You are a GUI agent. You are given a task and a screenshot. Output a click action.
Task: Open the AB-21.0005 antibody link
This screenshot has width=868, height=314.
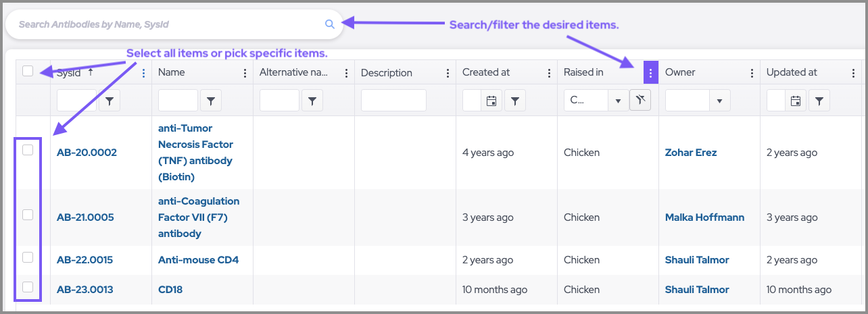coord(85,217)
